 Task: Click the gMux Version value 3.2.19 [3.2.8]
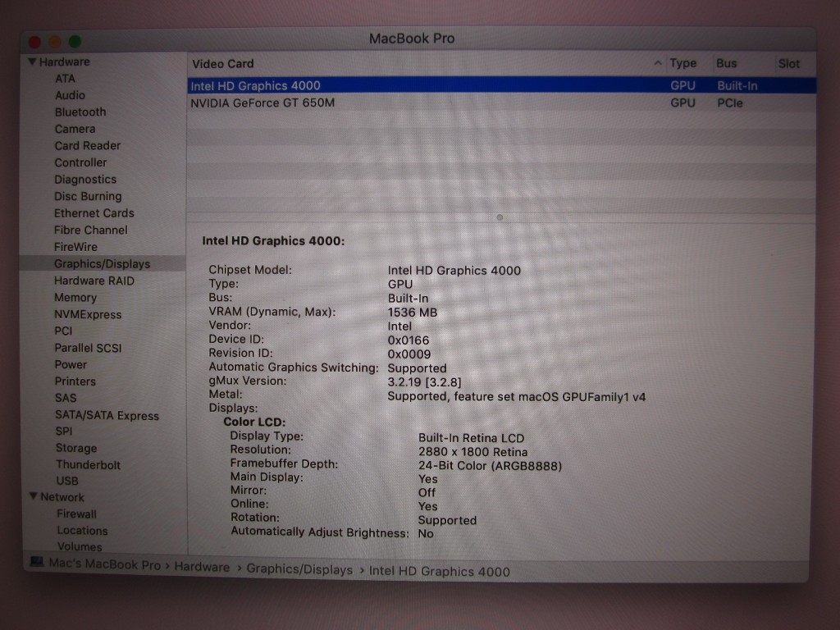click(424, 382)
